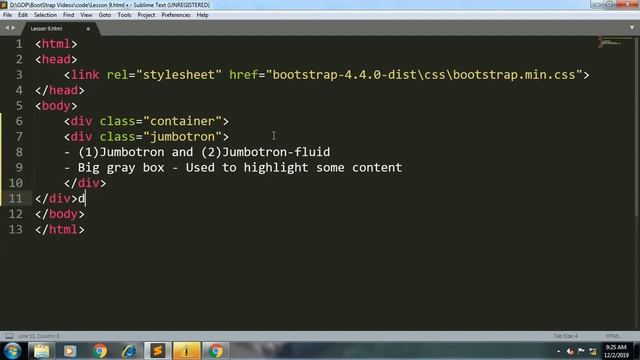Open the Tools menu

click(124, 15)
